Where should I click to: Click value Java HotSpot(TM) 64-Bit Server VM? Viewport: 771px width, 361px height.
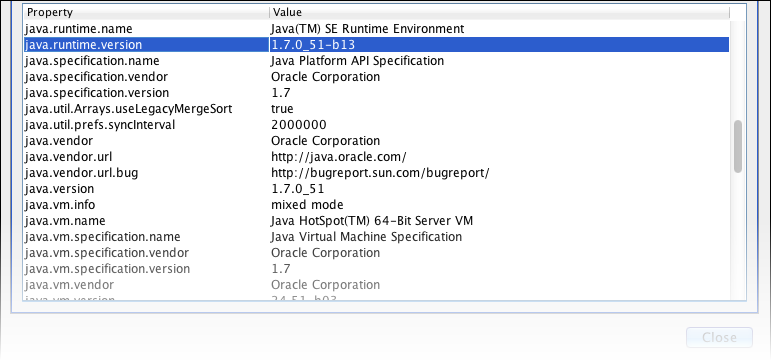coord(372,221)
